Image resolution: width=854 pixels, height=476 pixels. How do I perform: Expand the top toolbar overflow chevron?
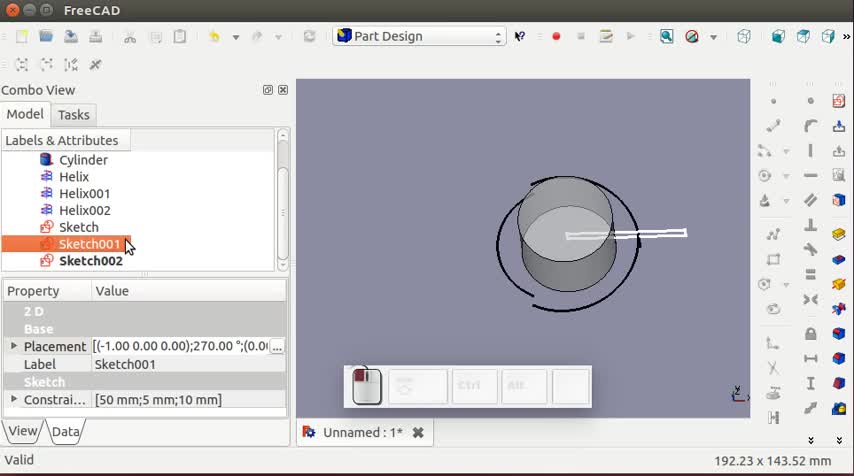point(846,36)
